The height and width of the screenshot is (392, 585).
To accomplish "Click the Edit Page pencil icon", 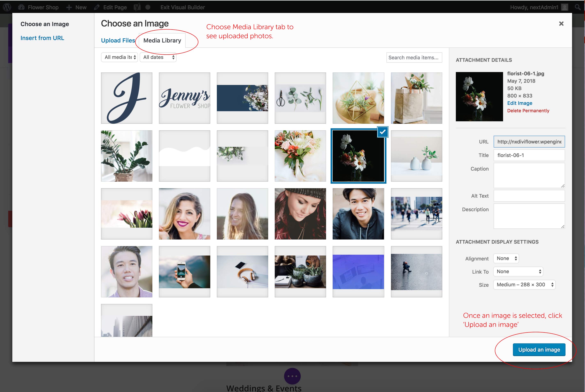I will [x=97, y=7].
